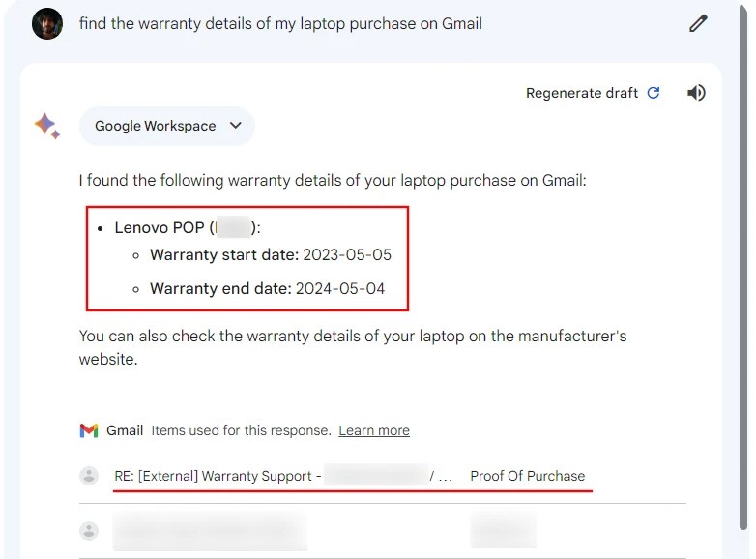Click the speaker icon to listen
This screenshot has width=756, height=559.
click(x=696, y=93)
